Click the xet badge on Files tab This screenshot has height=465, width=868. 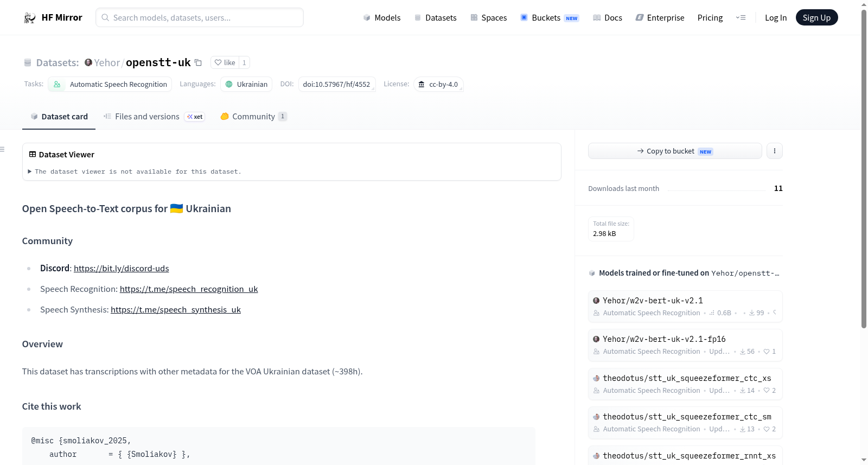195,117
